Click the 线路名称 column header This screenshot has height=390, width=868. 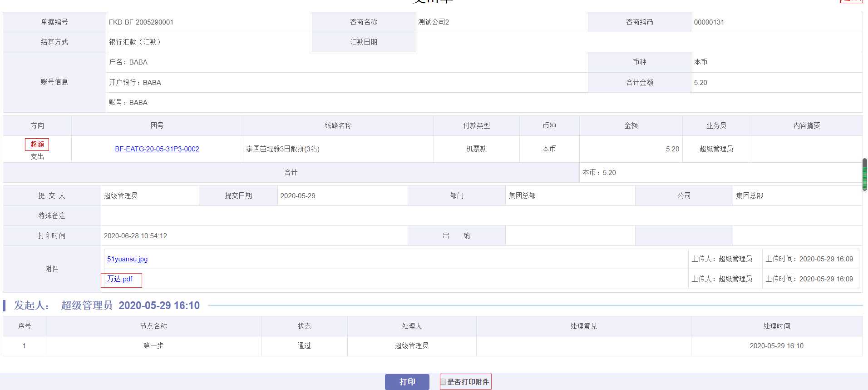338,126
